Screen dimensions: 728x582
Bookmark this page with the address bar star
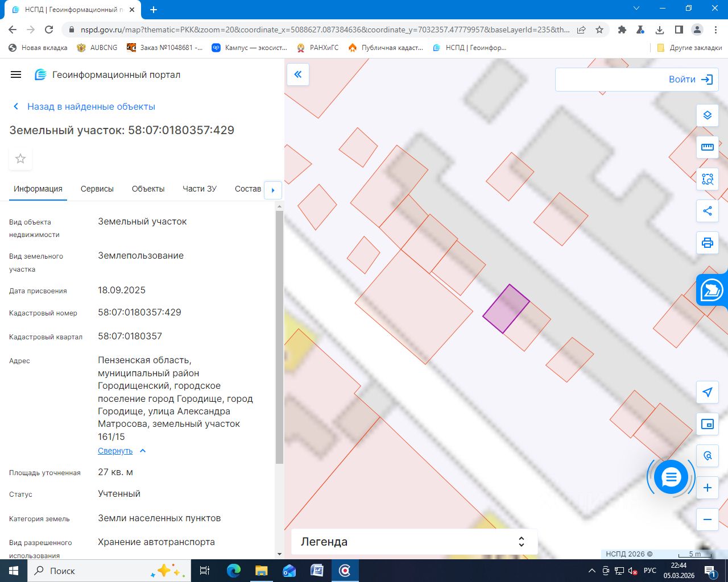coord(599,30)
